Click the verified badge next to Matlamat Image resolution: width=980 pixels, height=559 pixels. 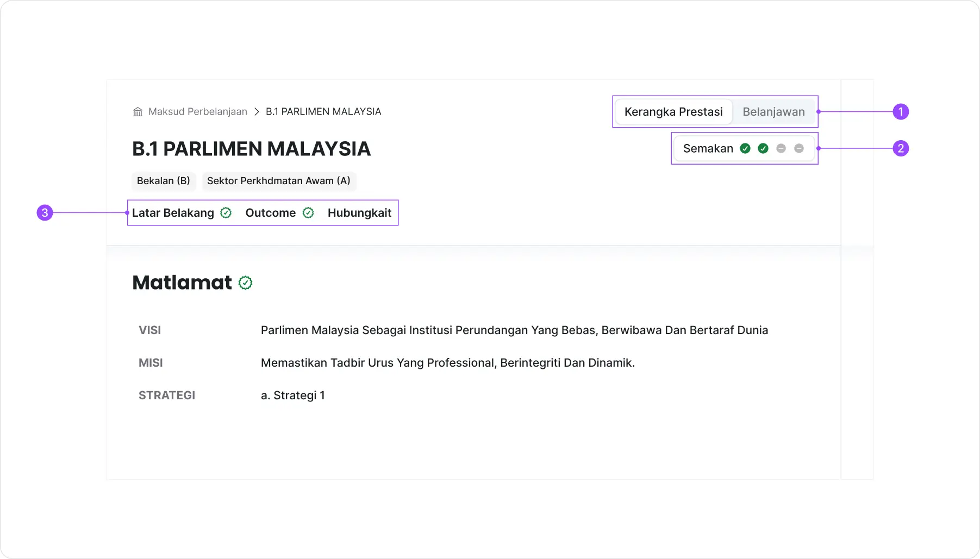(246, 283)
